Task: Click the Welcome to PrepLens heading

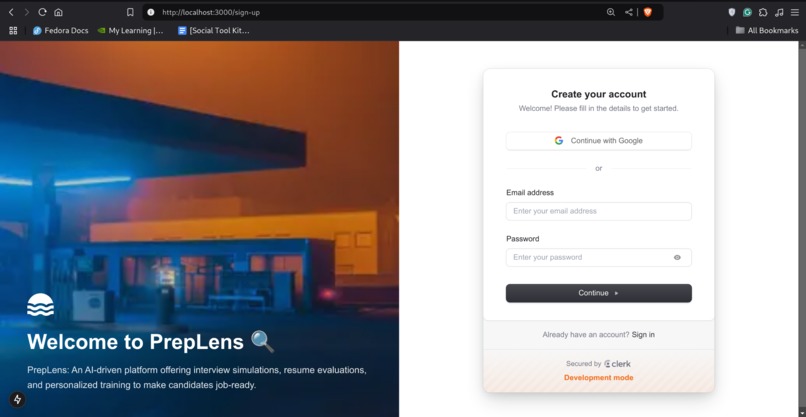Action: click(x=151, y=342)
